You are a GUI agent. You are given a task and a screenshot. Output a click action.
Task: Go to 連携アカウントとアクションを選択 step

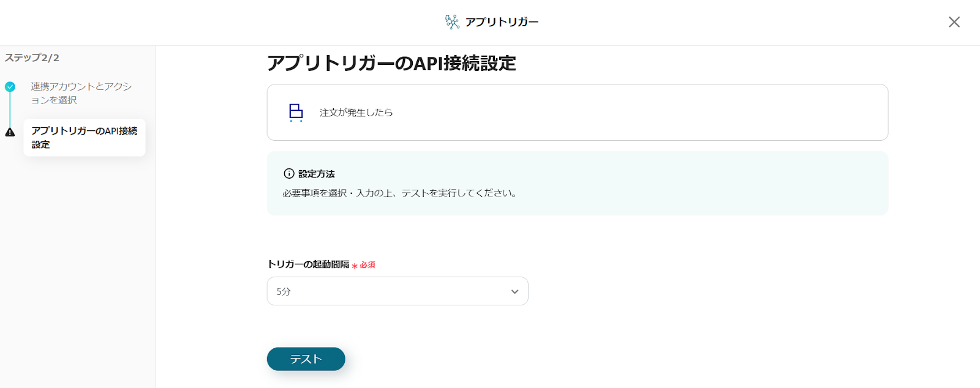click(x=81, y=93)
